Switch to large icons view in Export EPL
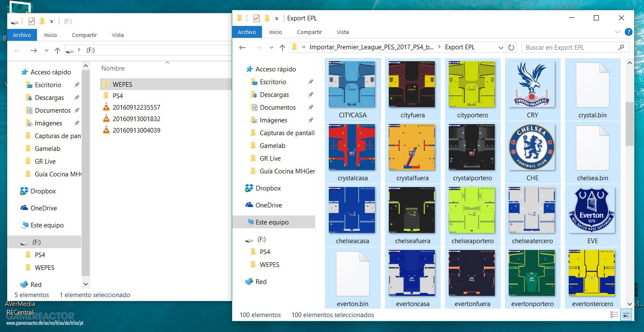 [626, 315]
